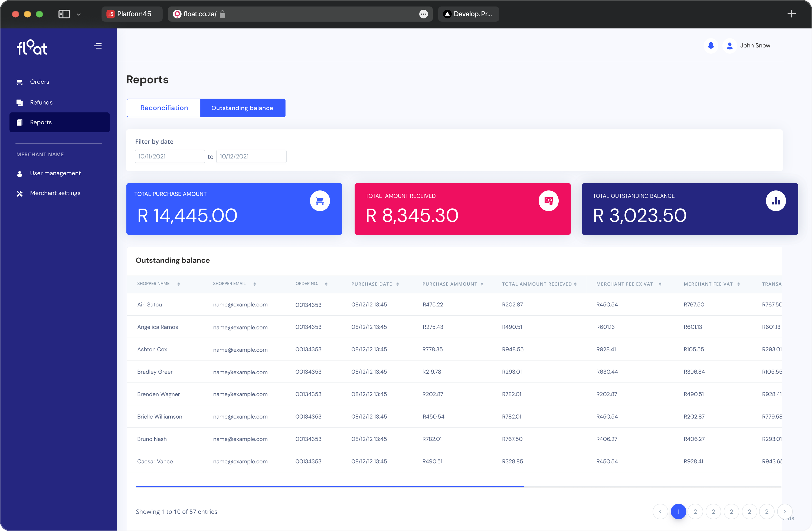
Task: Collapse sidebar with hamburger menu icon
Action: pos(98,46)
